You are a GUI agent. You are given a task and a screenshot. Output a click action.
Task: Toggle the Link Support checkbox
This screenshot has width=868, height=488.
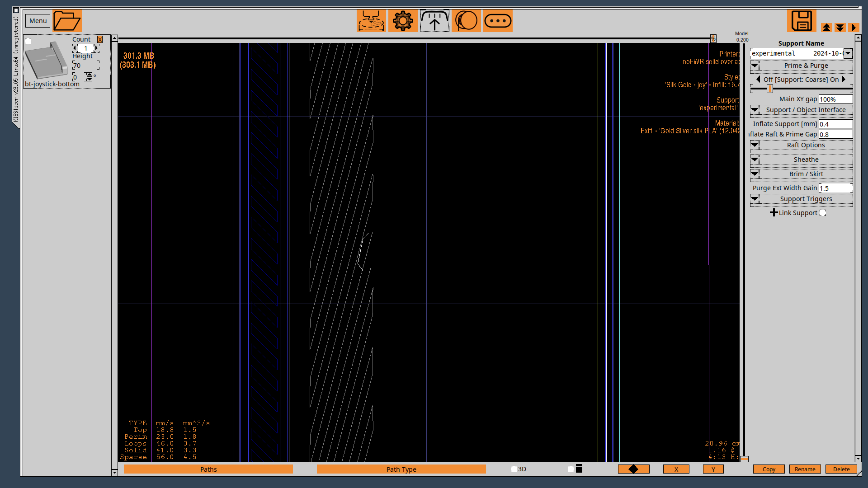click(x=823, y=213)
